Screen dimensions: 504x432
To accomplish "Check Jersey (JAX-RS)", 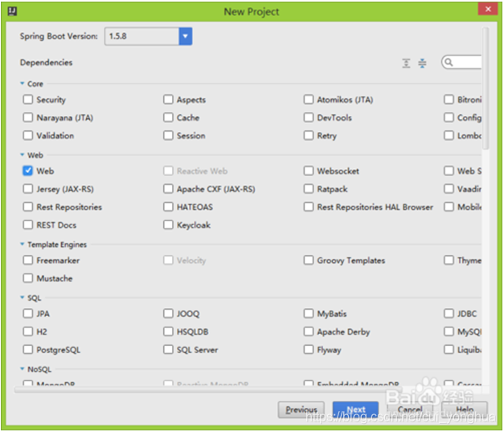I will tap(28, 189).
